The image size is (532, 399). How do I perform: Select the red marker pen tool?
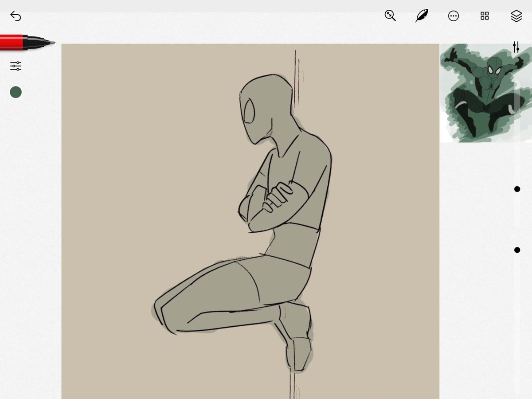pos(27,43)
